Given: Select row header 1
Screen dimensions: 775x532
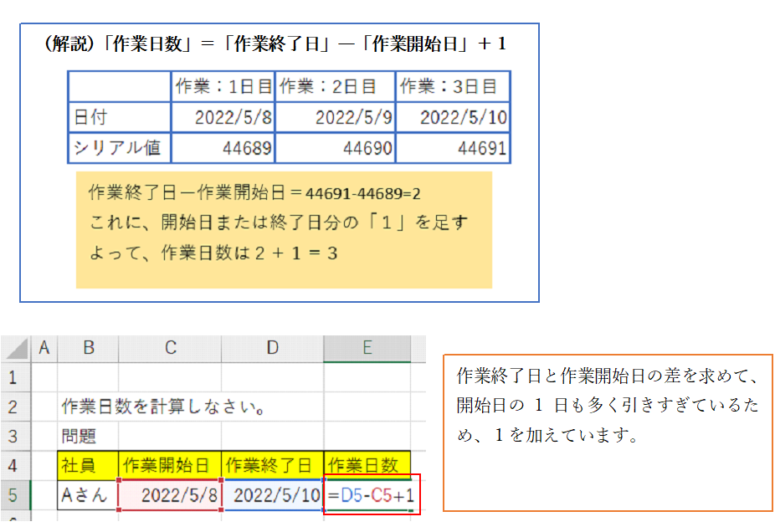Looking at the screenshot, I should tap(14, 377).
